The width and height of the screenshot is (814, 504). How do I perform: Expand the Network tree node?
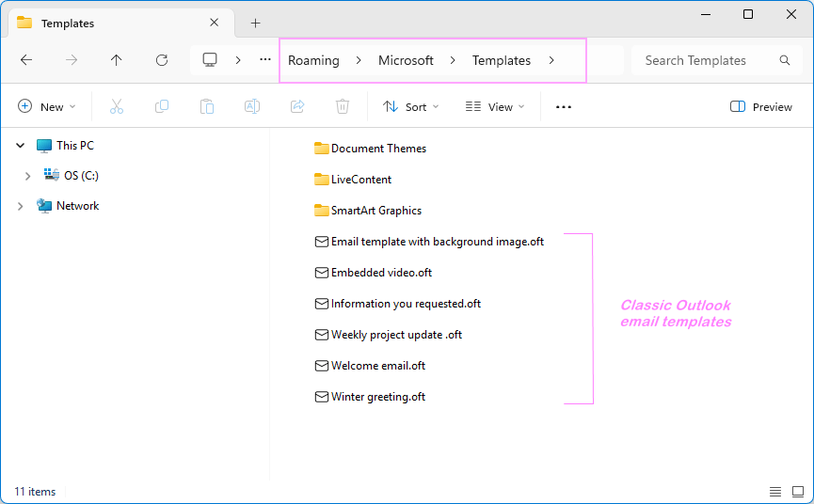point(21,206)
